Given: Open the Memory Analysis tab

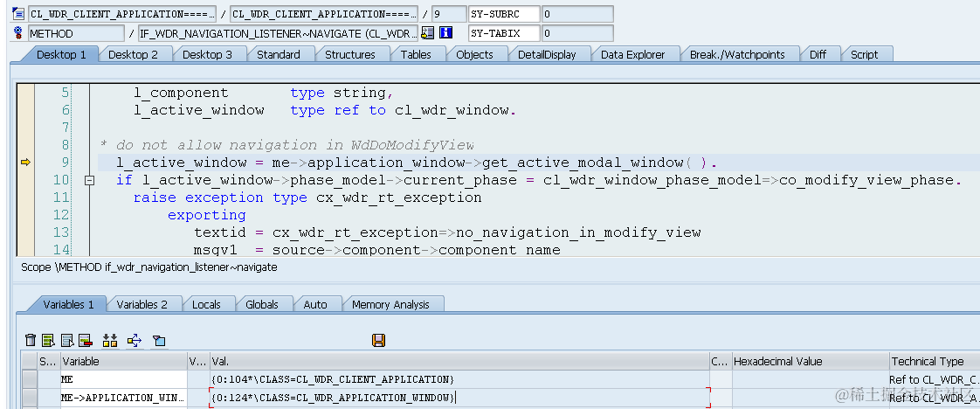Looking at the screenshot, I should point(390,304).
